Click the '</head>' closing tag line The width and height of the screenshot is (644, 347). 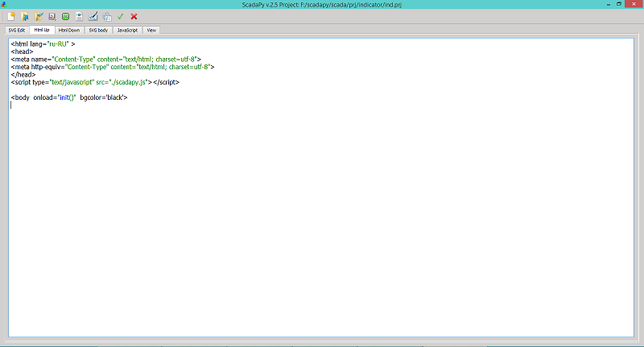[x=23, y=75]
